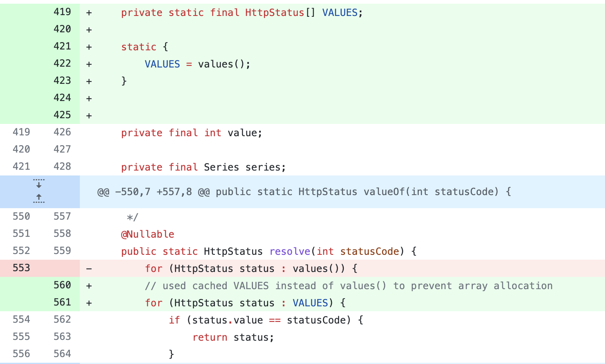Image resolution: width=605 pixels, height=364 pixels.
Task: Select new line number 422
Action: [62, 63]
